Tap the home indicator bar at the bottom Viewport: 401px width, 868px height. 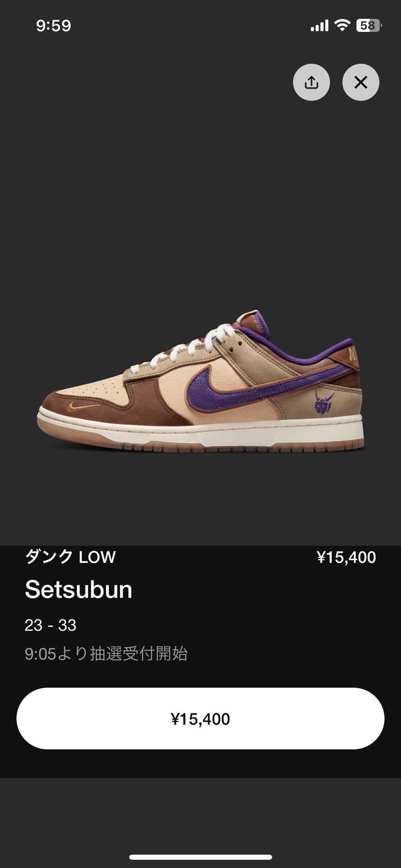(x=200, y=857)
